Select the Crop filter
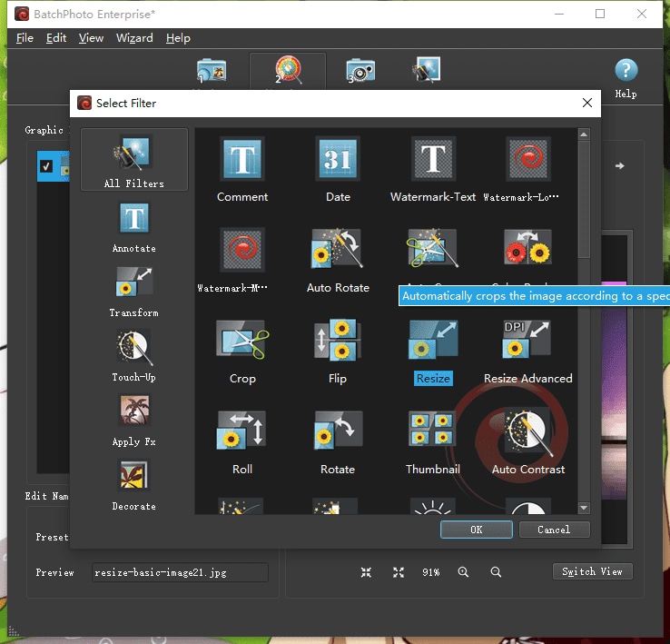The height and width of the screenshot is (644, 670). click(x=242, y=340)
